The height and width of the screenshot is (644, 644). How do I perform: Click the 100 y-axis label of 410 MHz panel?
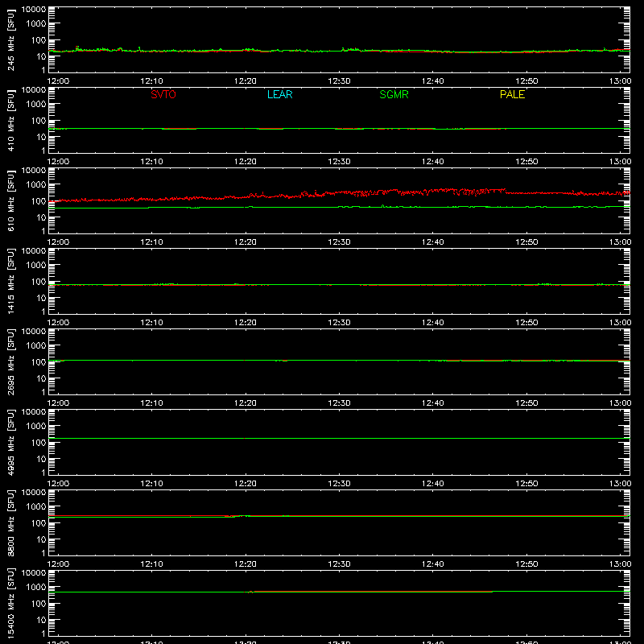(x=39, y=121)
